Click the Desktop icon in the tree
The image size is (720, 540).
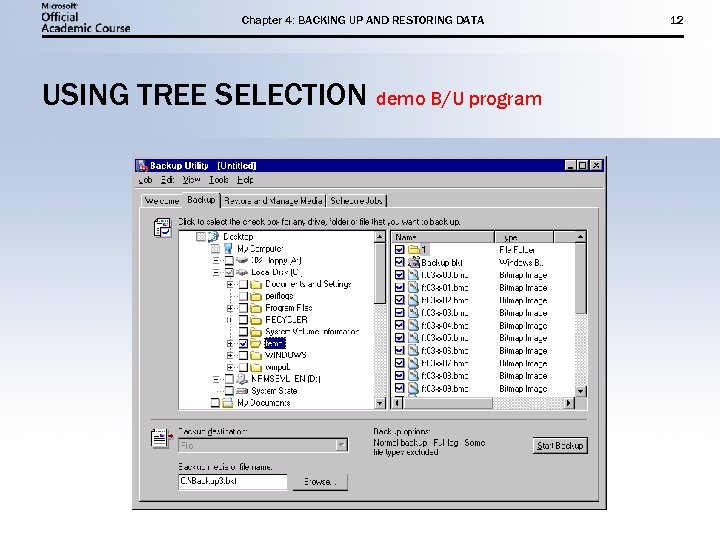[213, 237]
